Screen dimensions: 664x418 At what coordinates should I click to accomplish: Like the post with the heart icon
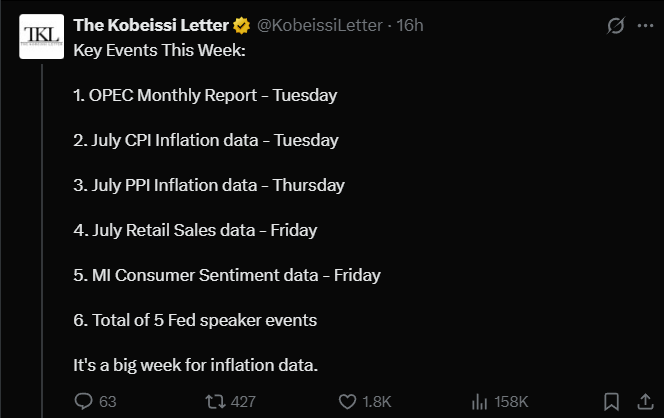(347, 401)
